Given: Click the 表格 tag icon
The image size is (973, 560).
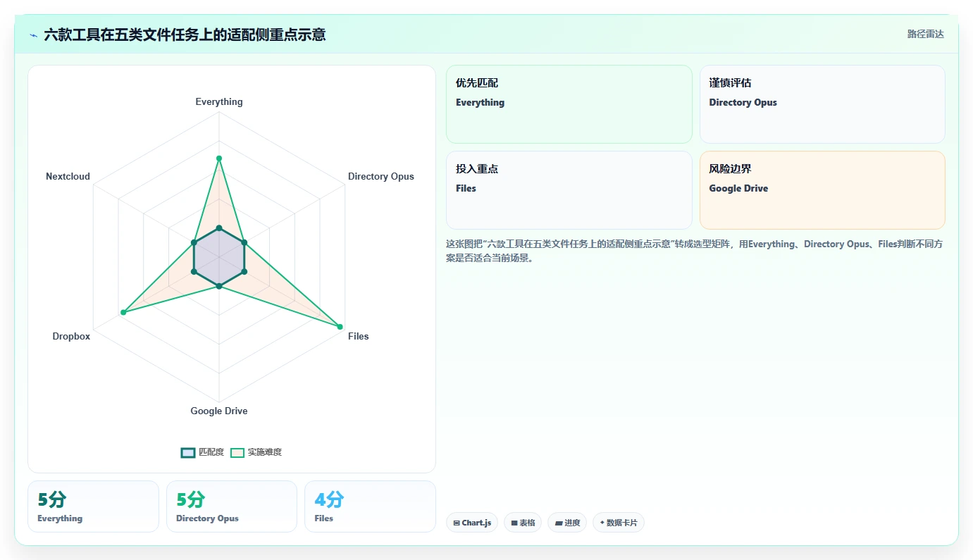Looking at the screenshot, I should click(514, 523).
